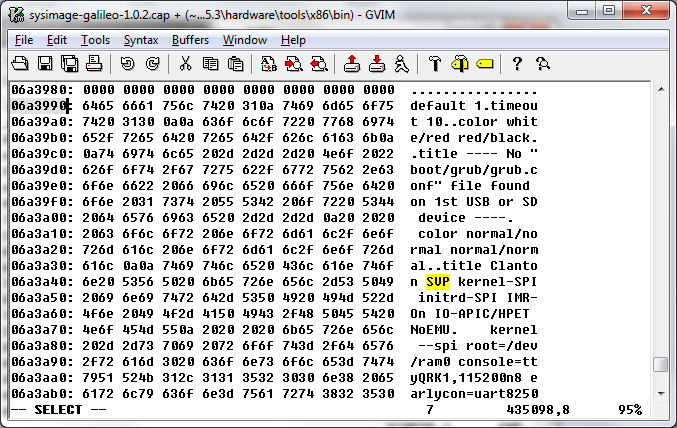Click the GVIM application title bar icon
Screen dimensions: 677x428
(x=16, y=15)
